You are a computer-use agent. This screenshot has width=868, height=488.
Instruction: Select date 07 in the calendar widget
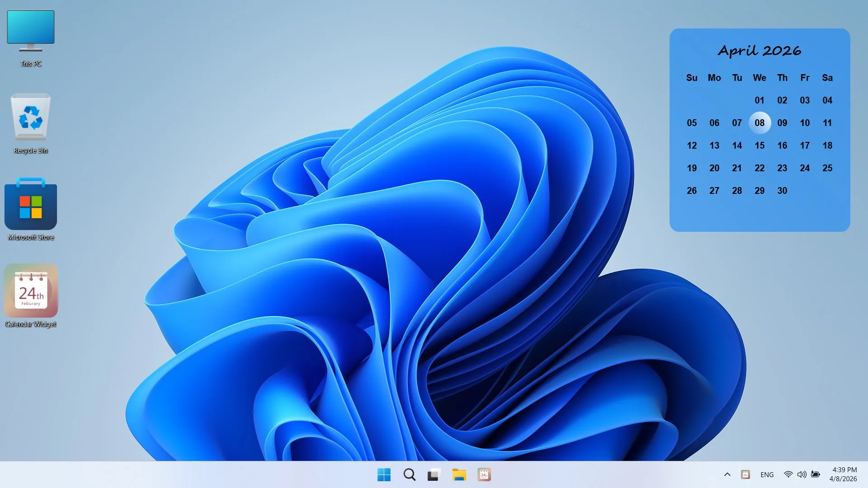click(x=737, y=123)
